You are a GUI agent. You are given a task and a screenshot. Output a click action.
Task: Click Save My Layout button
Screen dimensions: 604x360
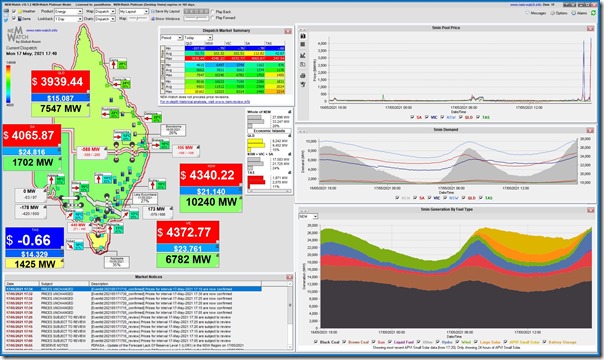pyautogui.click(x=165, y=12)
